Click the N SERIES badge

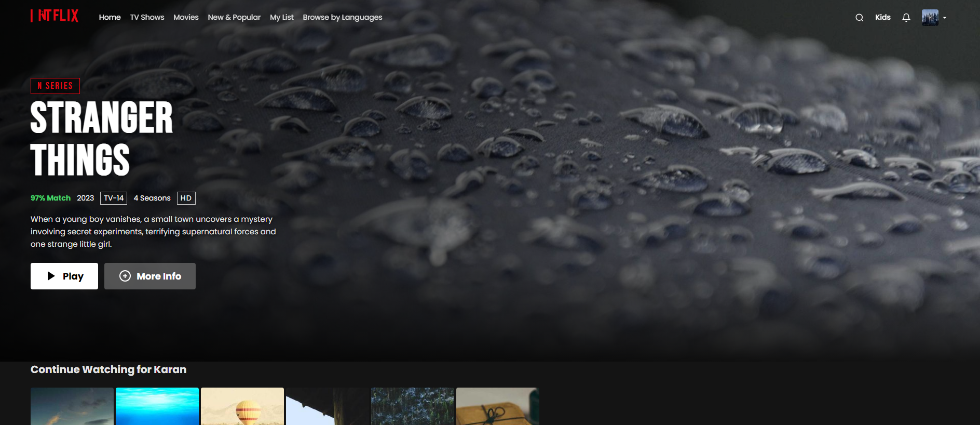[55, 86]
